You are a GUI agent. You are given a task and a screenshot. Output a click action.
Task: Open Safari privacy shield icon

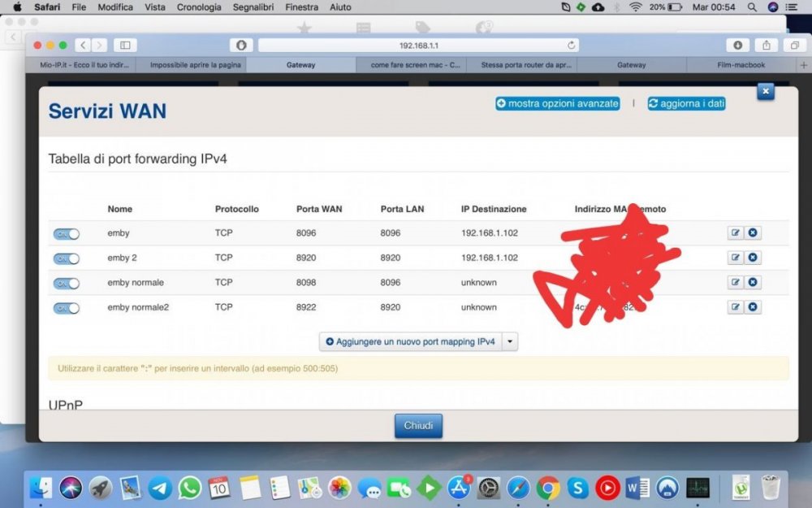[x=241, y=45]
